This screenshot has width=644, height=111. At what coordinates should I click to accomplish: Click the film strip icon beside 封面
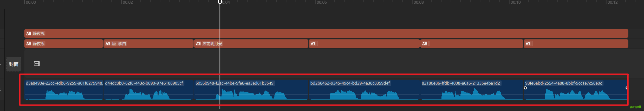pos(37,64)
